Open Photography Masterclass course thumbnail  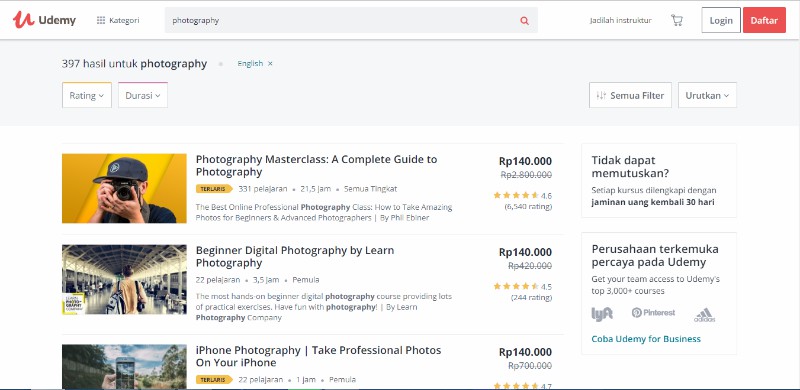pos(124,188)
